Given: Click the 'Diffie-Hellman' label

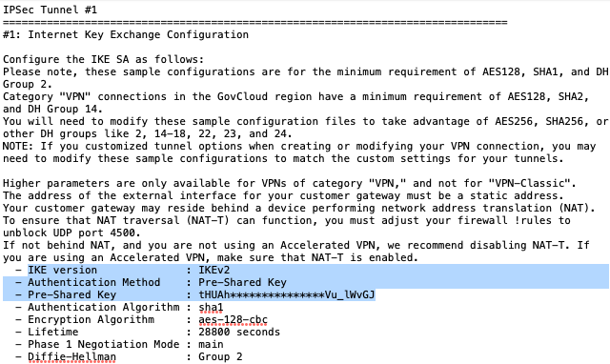Looking at the screenshot, I should click(72, 356).
